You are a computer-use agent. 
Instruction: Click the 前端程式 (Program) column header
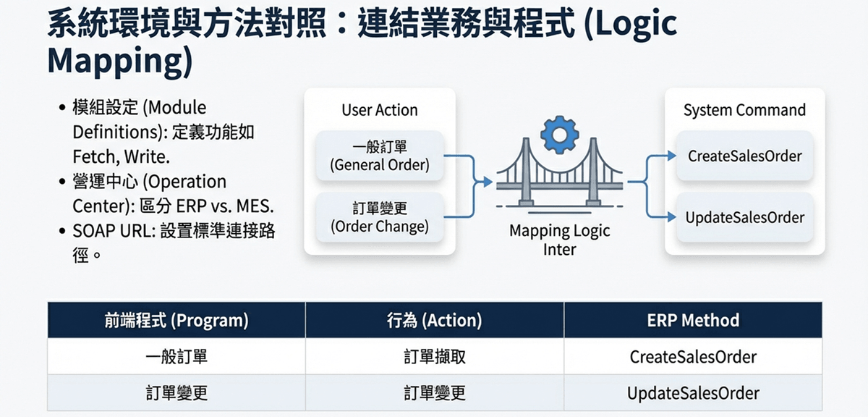point(176,320)
